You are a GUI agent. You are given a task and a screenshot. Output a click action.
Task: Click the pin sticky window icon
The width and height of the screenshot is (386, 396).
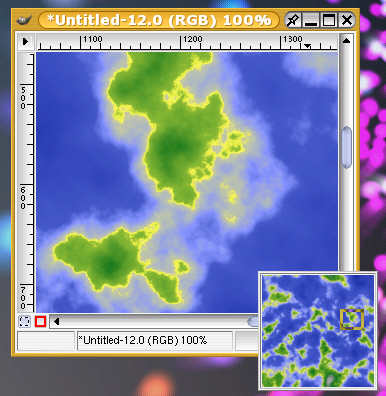(x=294, y=20)
